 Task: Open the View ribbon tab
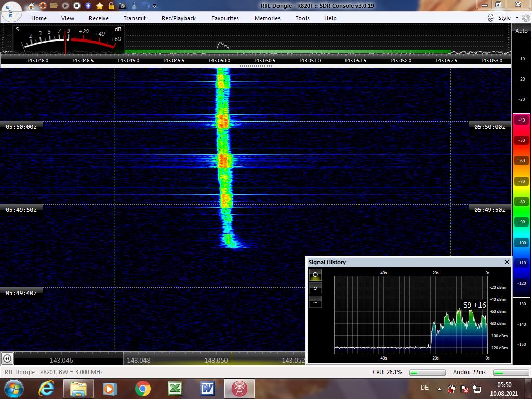[x=68, y=18]
